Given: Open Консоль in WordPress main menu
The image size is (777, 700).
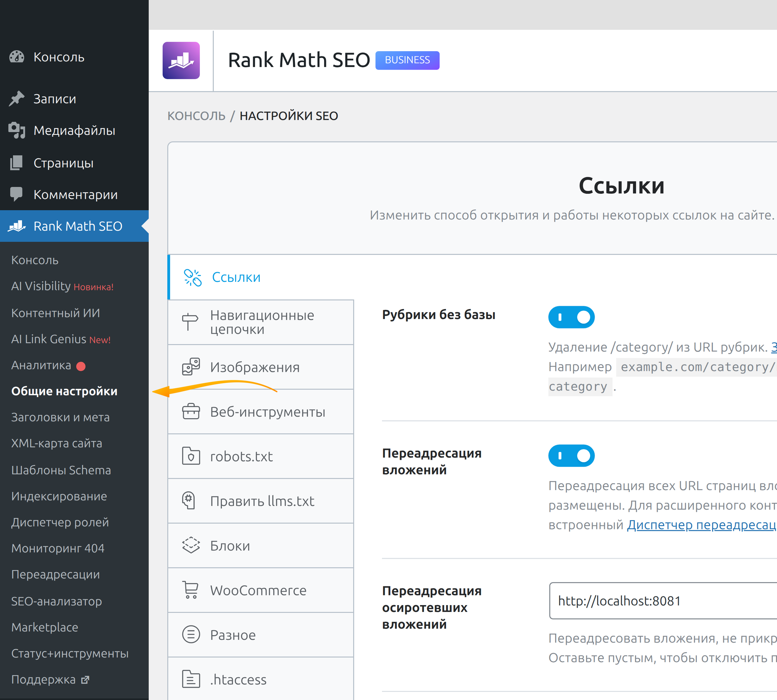Looking at the screenshot, I should [74, 57].
